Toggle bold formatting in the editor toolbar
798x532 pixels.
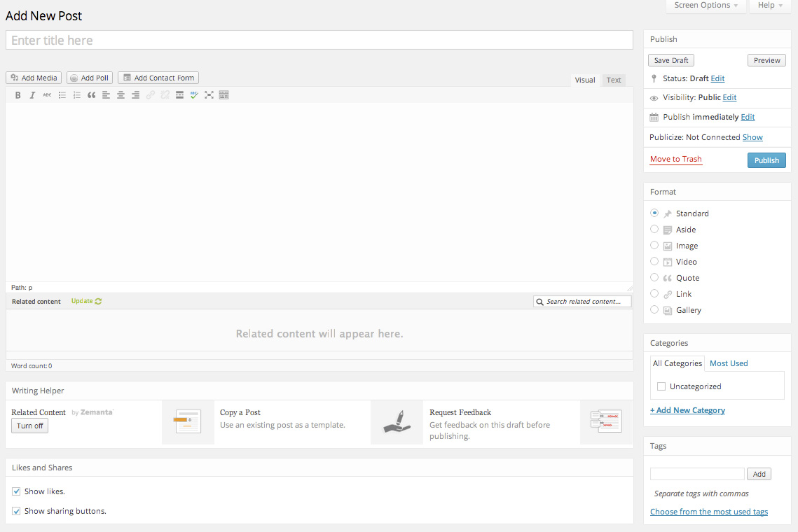pyautogui.click(x=18, y=95)
